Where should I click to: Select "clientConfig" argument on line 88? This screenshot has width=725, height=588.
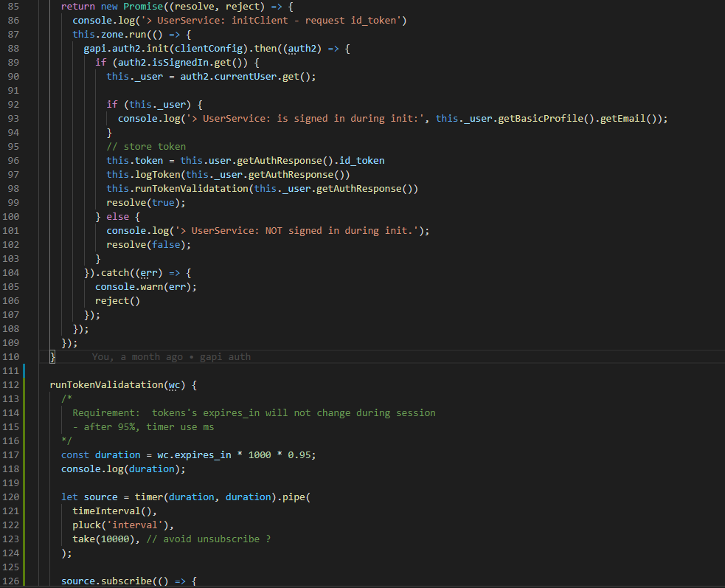(209, 49)
